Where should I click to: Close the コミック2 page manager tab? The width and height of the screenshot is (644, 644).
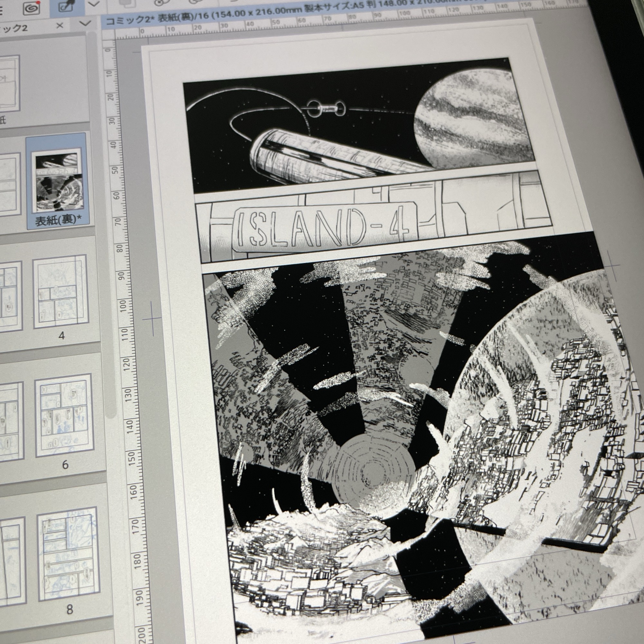[60, 26]
